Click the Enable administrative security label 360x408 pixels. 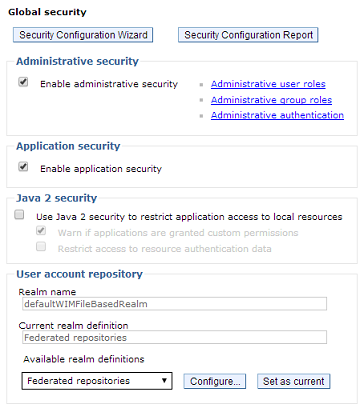[x=109, y=84]
